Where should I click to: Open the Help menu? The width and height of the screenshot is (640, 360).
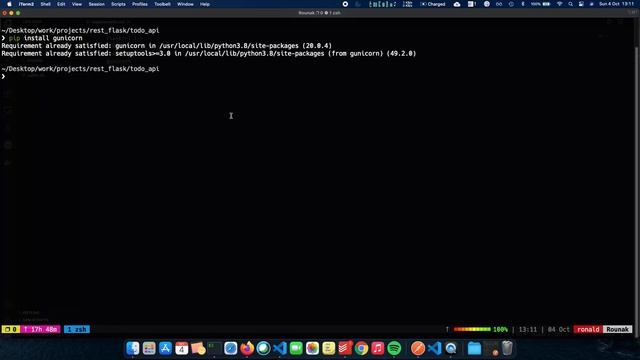tap(205, 4)
